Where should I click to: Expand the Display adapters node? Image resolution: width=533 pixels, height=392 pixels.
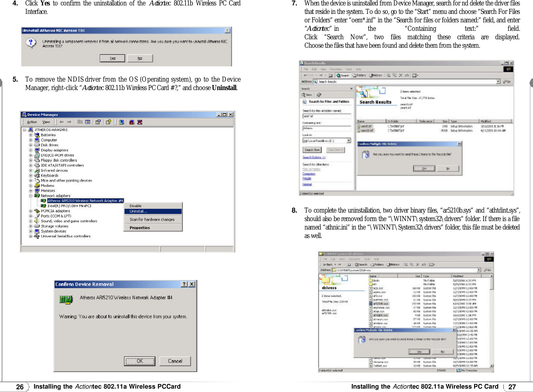(31, 150)
